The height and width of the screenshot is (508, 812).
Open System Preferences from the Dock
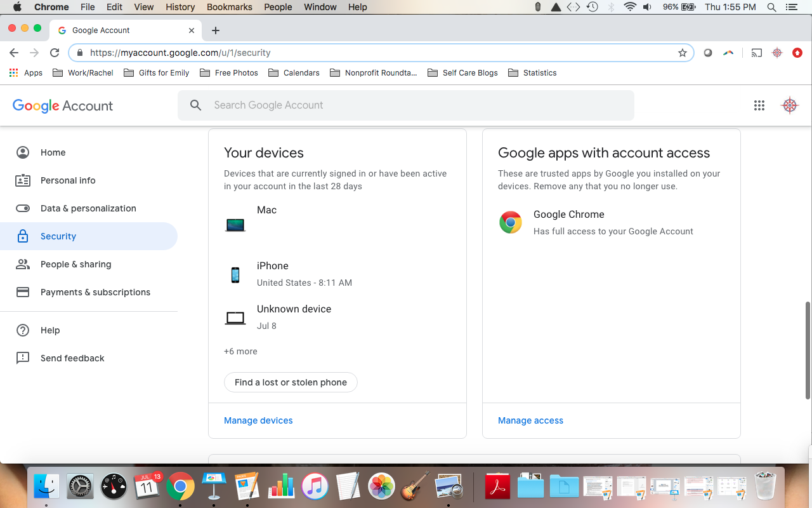(x=80, y=487)
